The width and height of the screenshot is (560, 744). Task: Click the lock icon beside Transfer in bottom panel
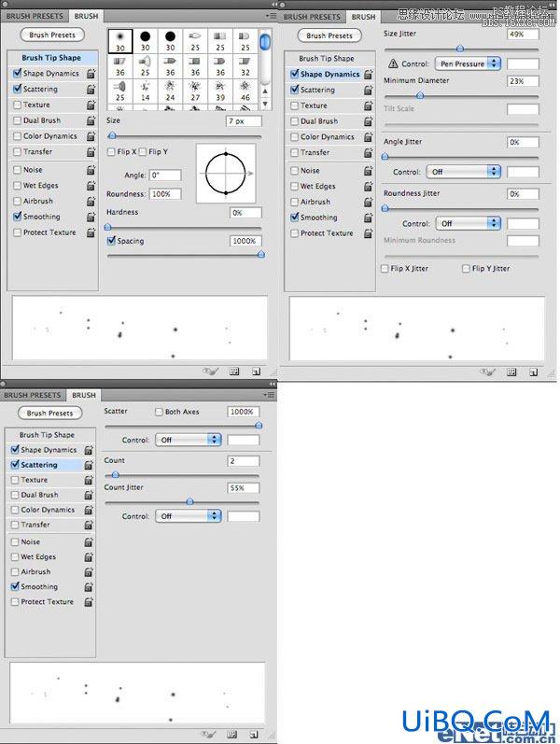89,525
